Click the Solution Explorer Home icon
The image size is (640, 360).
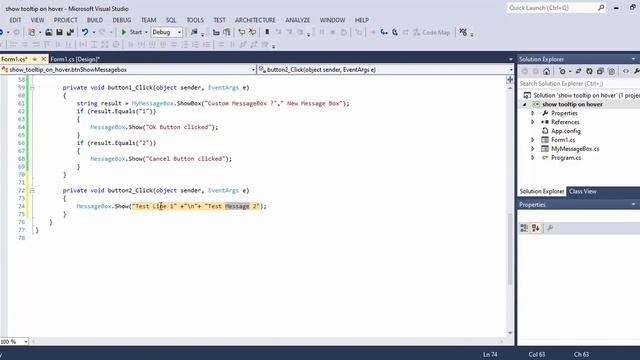[547, 71]
